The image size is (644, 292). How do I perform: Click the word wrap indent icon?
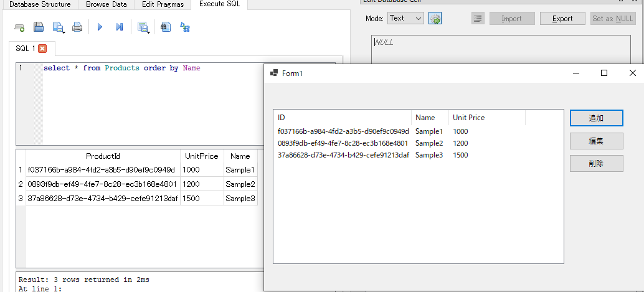tap(478, 19)
